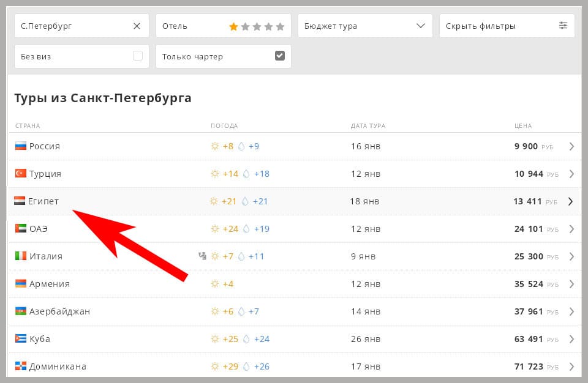
Task: Click sun weather icon in Египет row
Action: [214, 201]
